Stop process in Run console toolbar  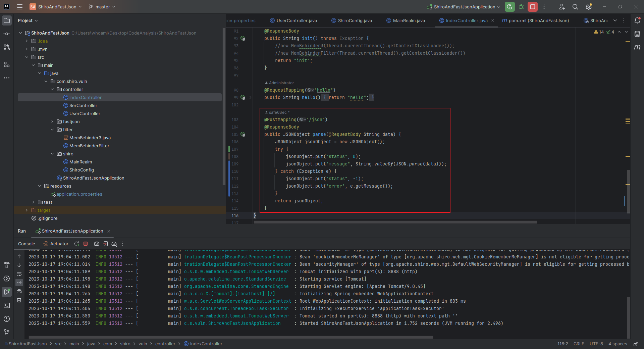[x=86, y=244]
